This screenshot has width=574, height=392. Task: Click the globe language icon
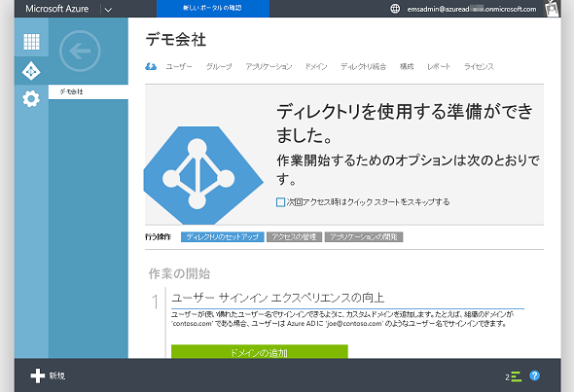click(395, 9)
